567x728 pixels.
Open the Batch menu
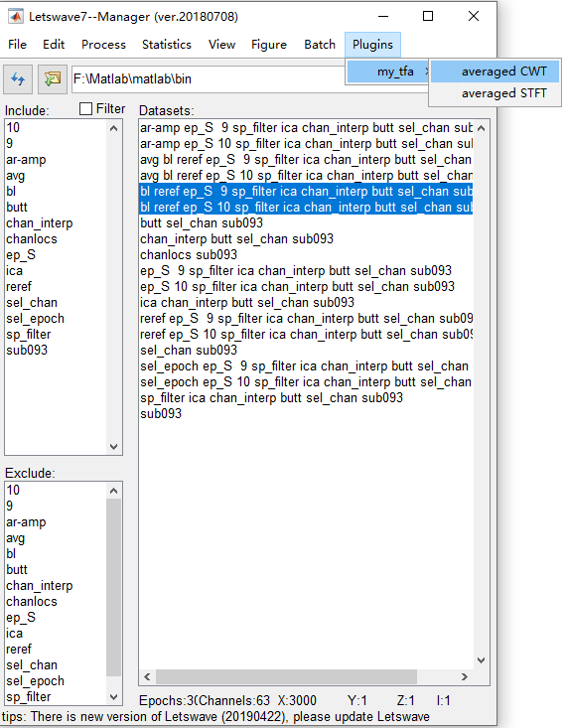[x=320, y=45]
